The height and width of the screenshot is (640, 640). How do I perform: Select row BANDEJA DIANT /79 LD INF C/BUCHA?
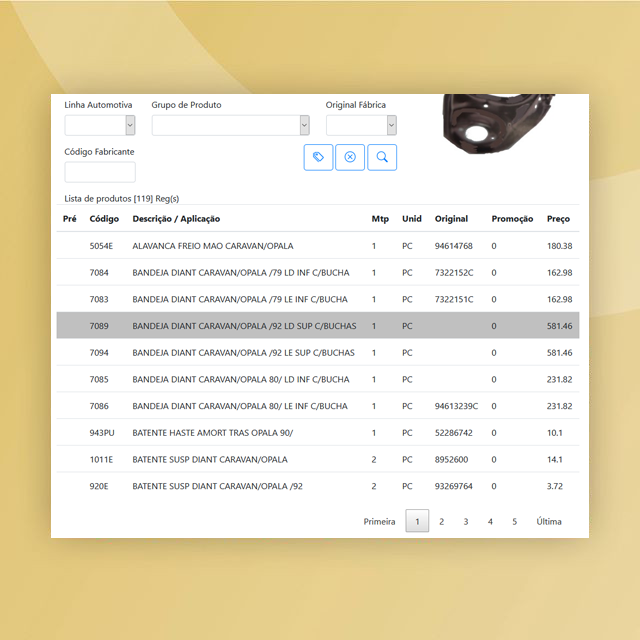point(318,272)
